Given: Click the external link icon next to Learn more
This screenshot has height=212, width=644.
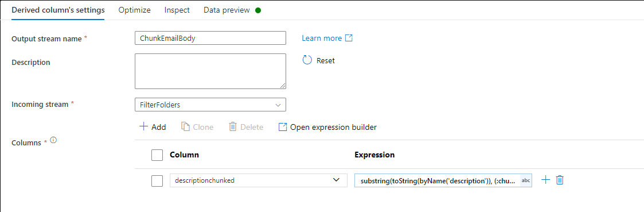Looking at the screenshot, I should tap(349, 38).
